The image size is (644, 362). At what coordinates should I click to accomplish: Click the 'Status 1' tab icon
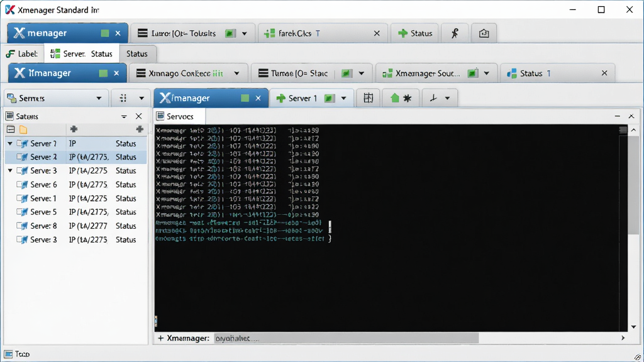(511, 74)
